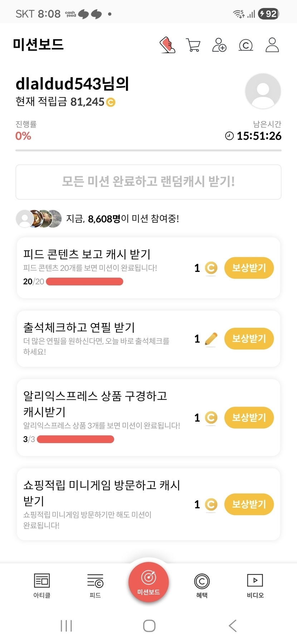Open the my profile icon
The width and height of the screenshot is (297, 644).
[x=272, y=45]
